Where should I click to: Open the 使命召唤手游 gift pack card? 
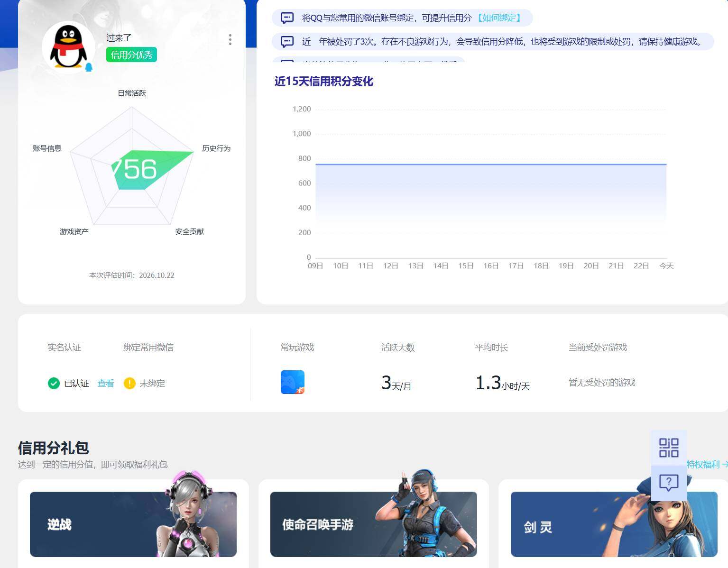point(374,524)
